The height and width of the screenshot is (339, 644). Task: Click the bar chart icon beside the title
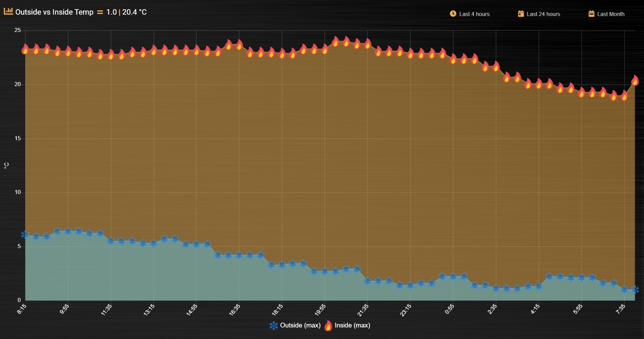(x=8, y=12)
